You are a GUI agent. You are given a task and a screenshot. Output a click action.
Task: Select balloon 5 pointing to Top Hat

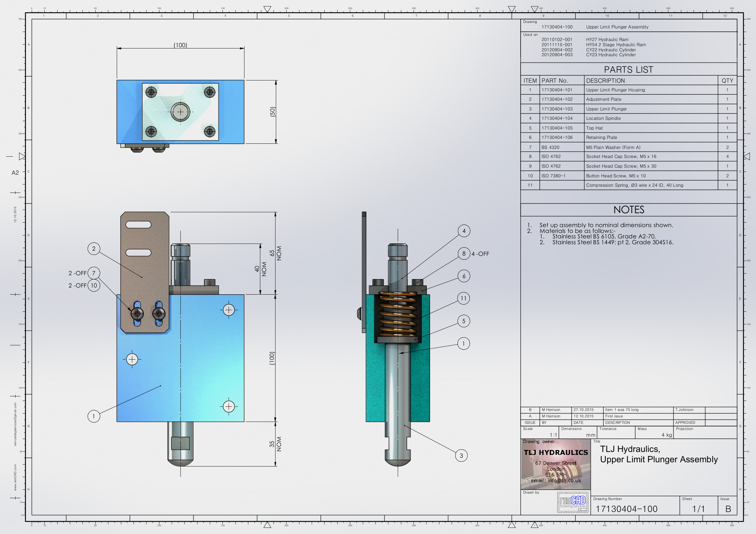(x=463, y=321)
